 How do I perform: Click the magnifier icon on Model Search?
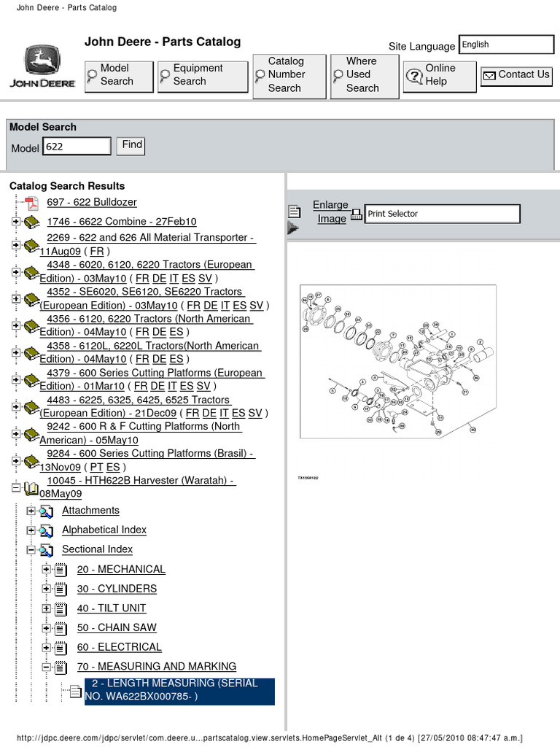[93, 75]
